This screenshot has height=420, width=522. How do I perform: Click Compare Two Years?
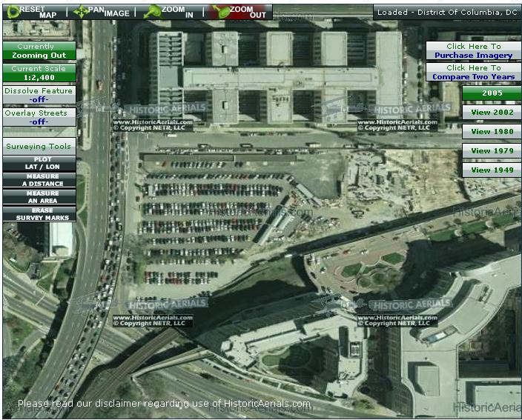coord(473,73)
